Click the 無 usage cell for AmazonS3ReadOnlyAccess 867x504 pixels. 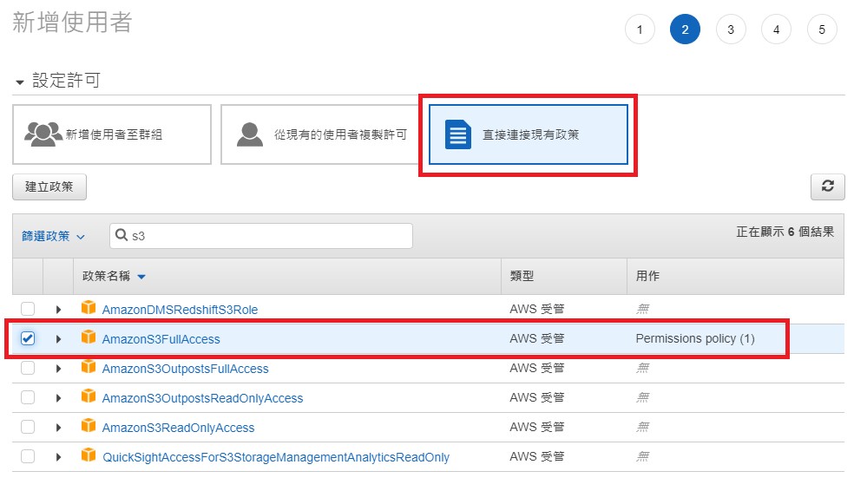642,427
